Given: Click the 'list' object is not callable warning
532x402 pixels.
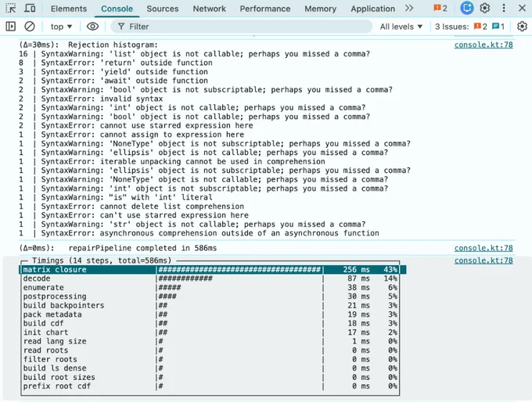Looking at the screenshot, I should [194, 54].
